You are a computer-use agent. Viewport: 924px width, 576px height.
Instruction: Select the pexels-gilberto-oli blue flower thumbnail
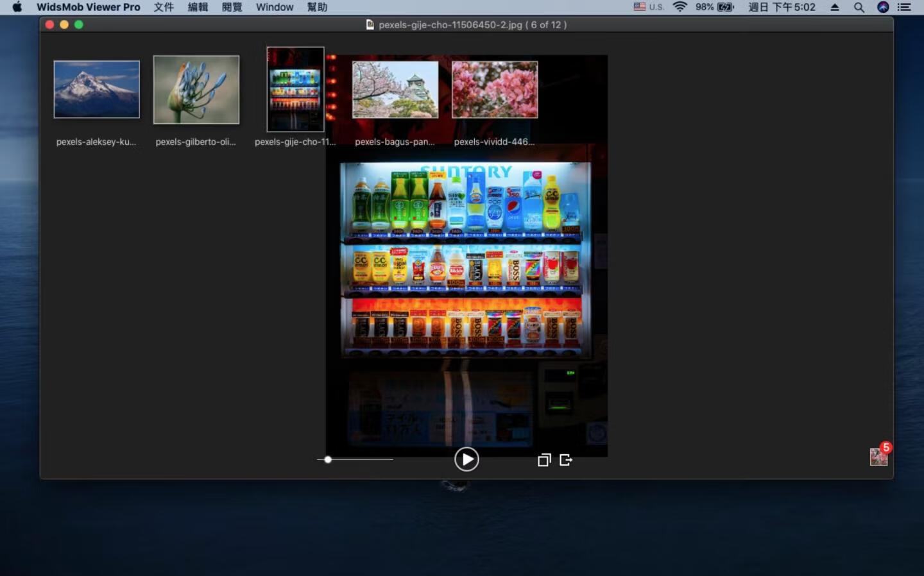[x=196, y=90]
